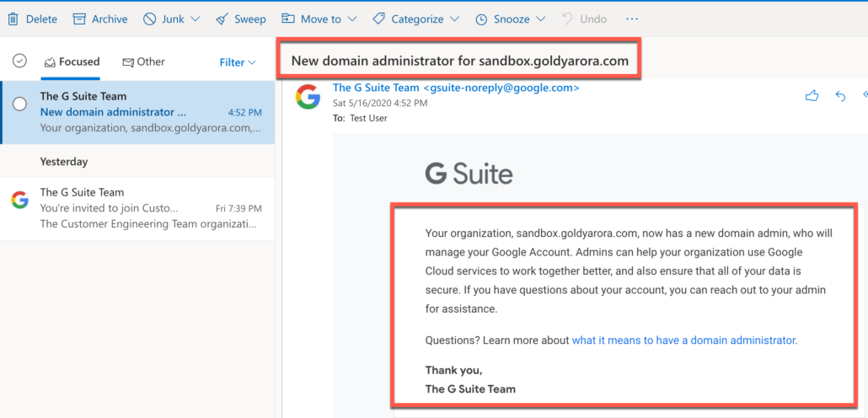
Task: Click the Snooze clock icon
Action: (481, 19)
